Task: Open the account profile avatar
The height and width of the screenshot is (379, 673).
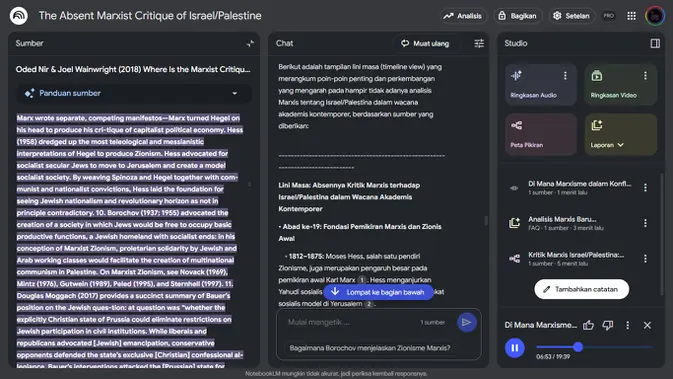Action: [x=655, y=16]
